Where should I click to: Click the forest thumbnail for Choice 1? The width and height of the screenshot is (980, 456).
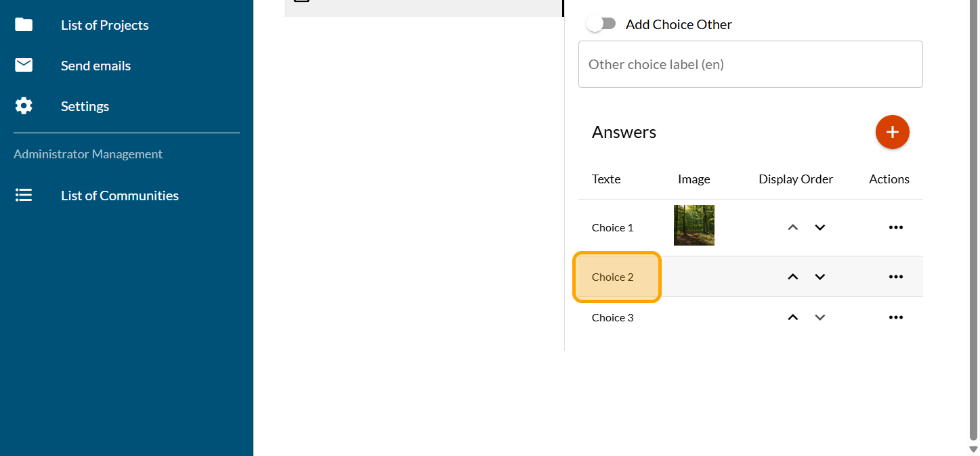[694, 225]
